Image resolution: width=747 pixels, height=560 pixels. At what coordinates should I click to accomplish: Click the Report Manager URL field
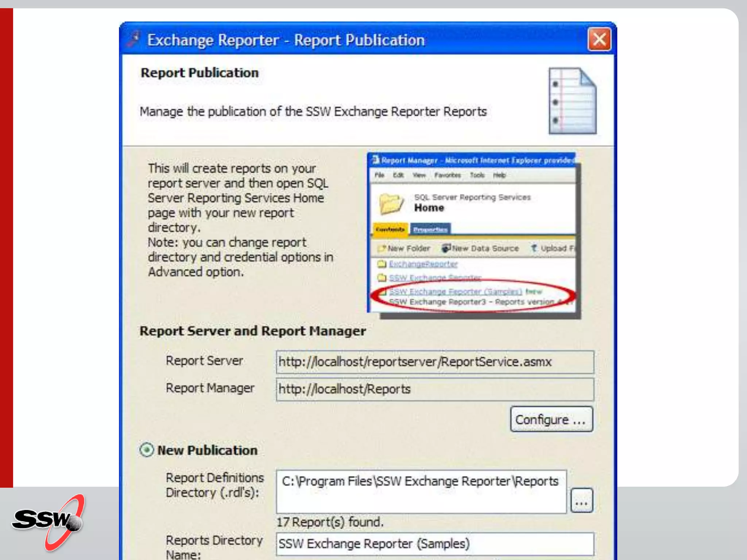(x=434, y=389)
